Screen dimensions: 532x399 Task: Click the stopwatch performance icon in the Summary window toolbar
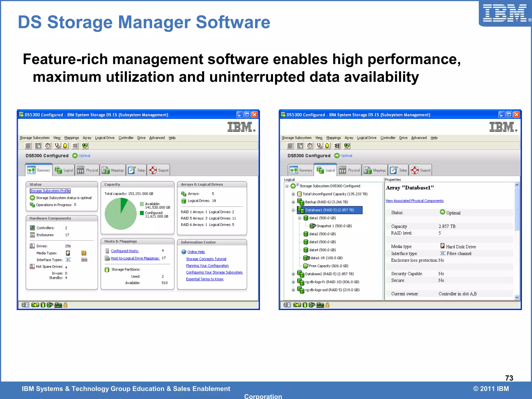point(48,146)
